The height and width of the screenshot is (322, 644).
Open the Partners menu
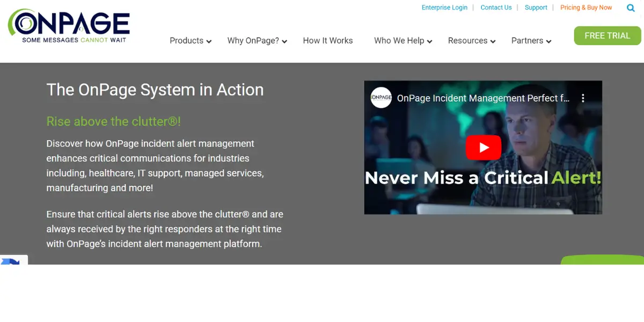point(527,41)
